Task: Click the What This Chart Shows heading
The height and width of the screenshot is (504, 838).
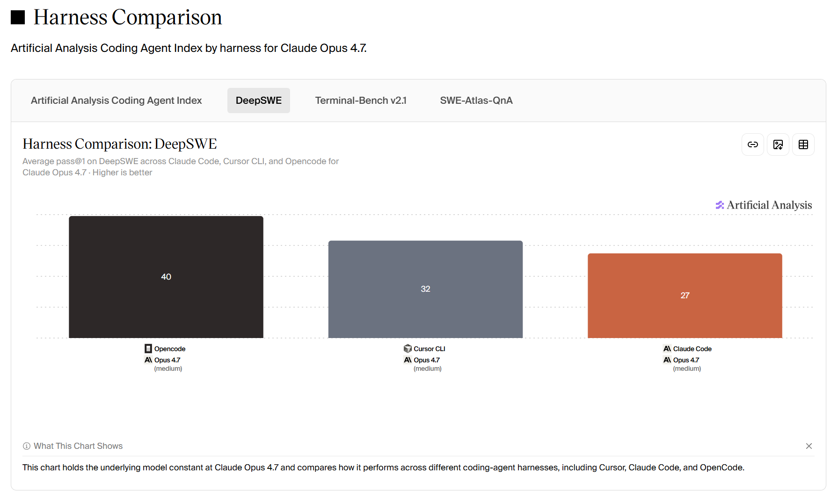Action: point(78,446)
